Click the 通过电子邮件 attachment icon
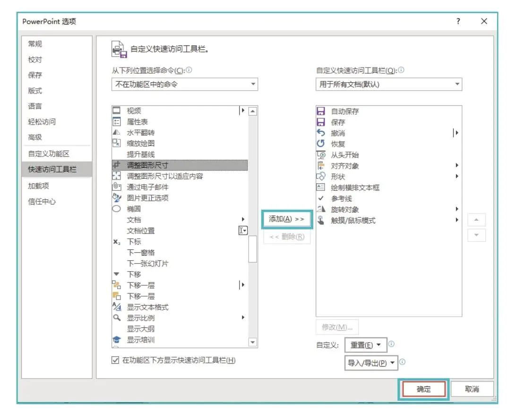This screenshot has height=420, width=516. tap(117, 187)
